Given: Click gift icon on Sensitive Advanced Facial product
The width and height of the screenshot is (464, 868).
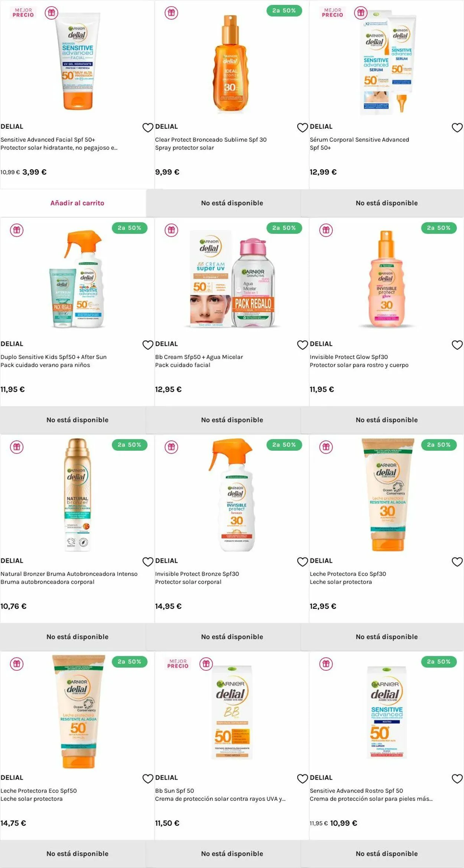Looking at the screenshot, I should (x=52, y=13).
